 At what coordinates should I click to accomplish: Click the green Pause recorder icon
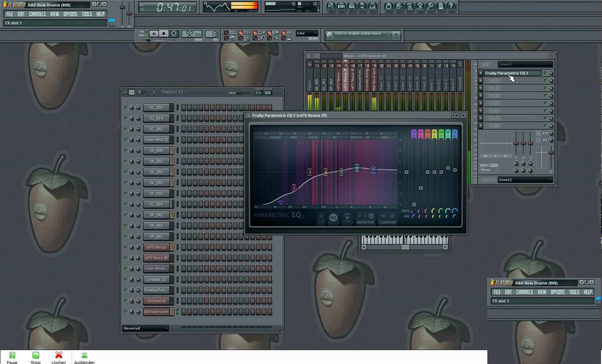(x=12, y=355)
